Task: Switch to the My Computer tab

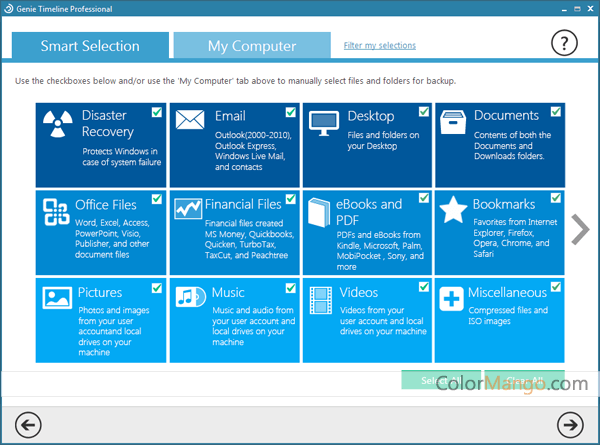Action: pos(252,46)
